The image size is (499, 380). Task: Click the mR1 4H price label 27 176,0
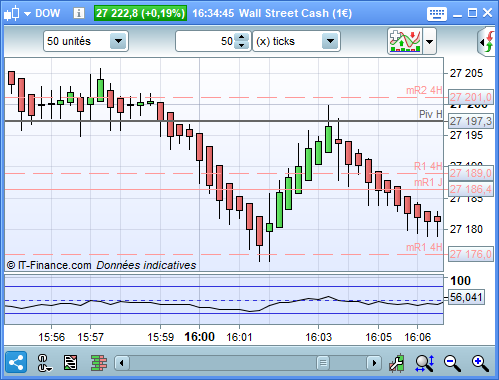coord(470,254)
